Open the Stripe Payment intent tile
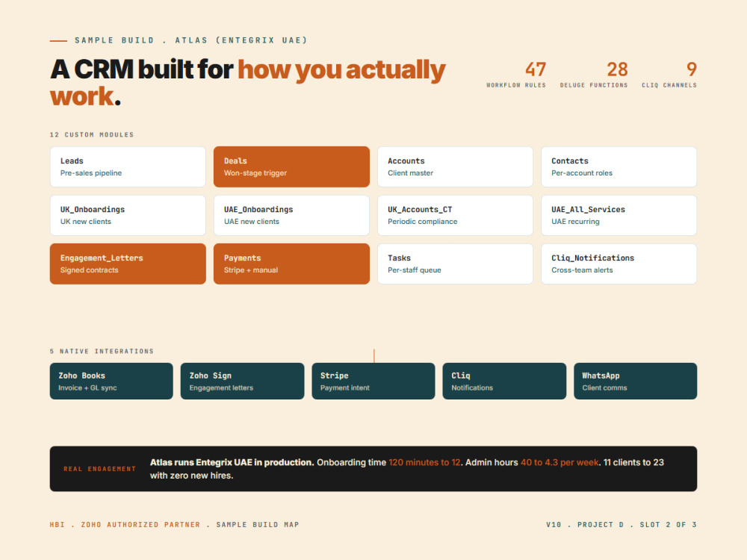Image resolution: width=747 pixels, height=560 pixels. tap(373, 381)
